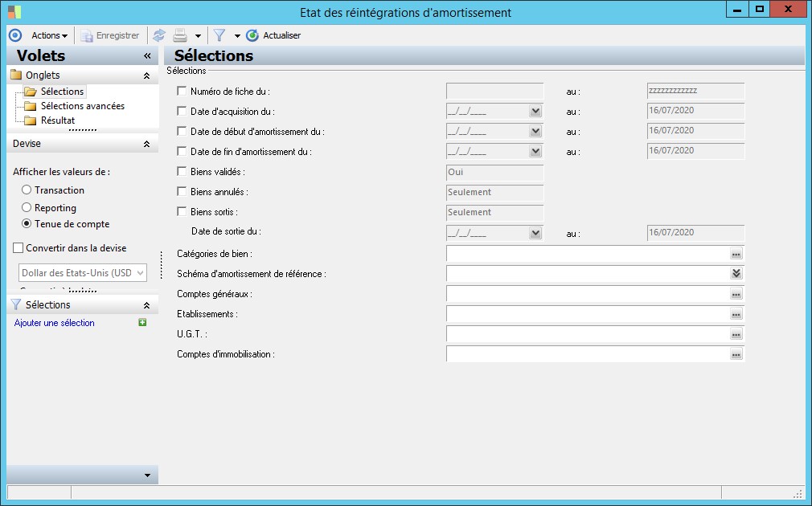The image size is (812, 506).
Task: Select the Transaction radio button
Action: (x=27, y=190)
